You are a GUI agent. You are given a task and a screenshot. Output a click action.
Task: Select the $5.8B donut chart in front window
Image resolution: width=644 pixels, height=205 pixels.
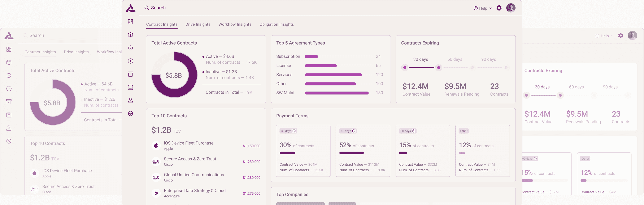(x=174, y=74)
